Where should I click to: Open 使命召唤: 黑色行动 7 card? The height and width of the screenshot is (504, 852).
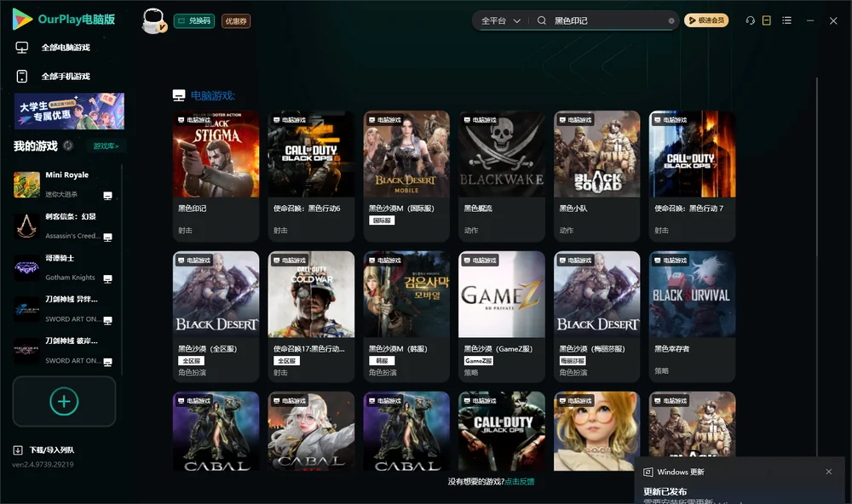tap(692, 176)
